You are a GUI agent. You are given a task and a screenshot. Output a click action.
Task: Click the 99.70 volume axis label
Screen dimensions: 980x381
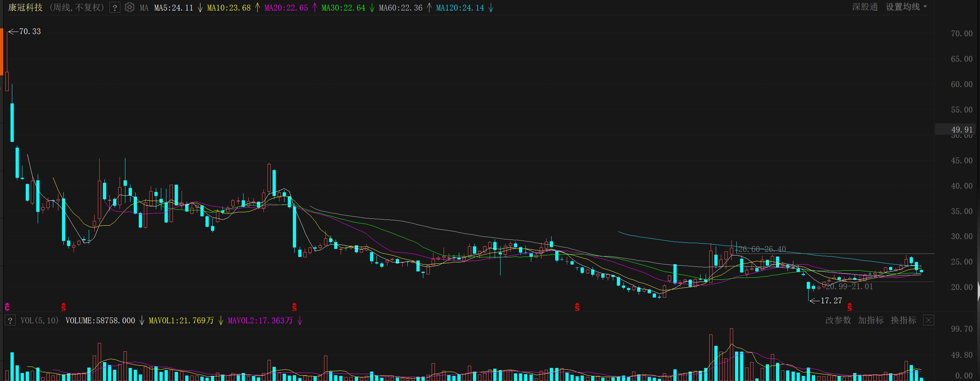coord(962,329)
